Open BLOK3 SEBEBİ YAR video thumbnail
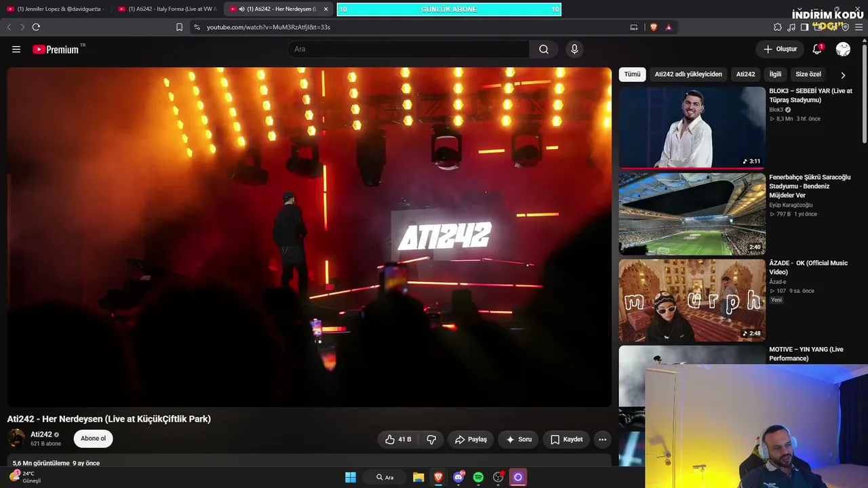This screenshot has width=868, height=488. coord(692,127)
